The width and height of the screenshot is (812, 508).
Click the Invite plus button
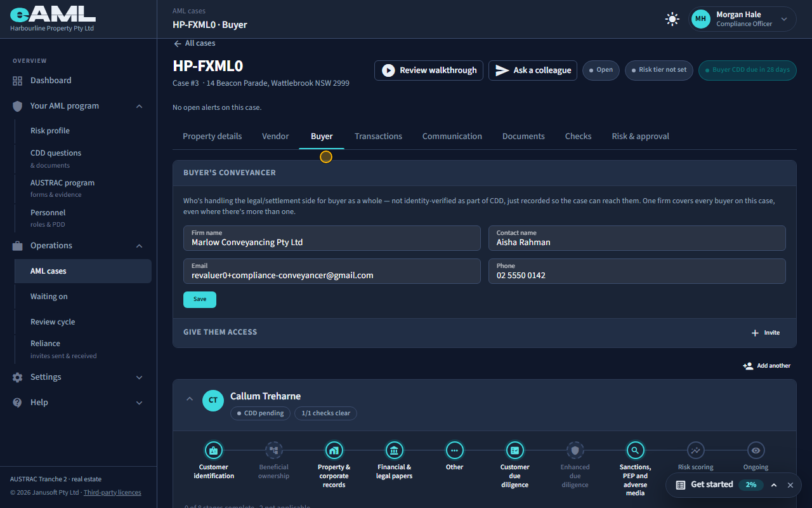point(765,333)
